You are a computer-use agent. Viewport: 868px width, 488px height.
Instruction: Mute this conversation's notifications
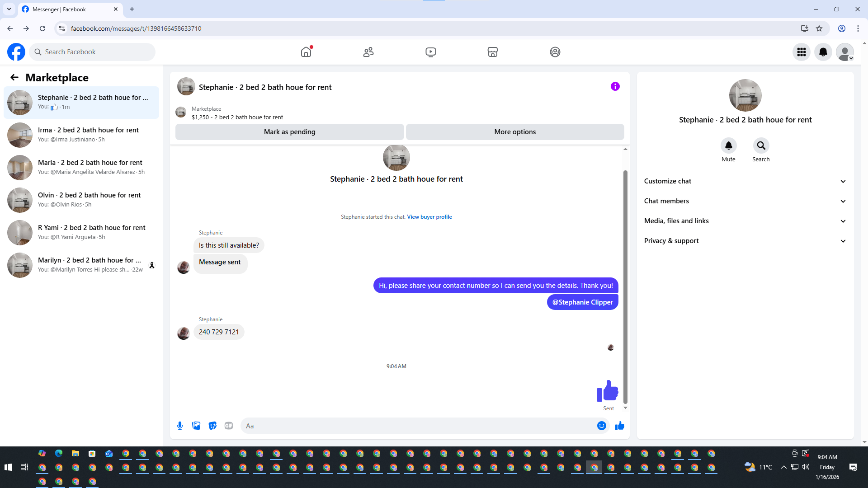(x=728, y=146)
